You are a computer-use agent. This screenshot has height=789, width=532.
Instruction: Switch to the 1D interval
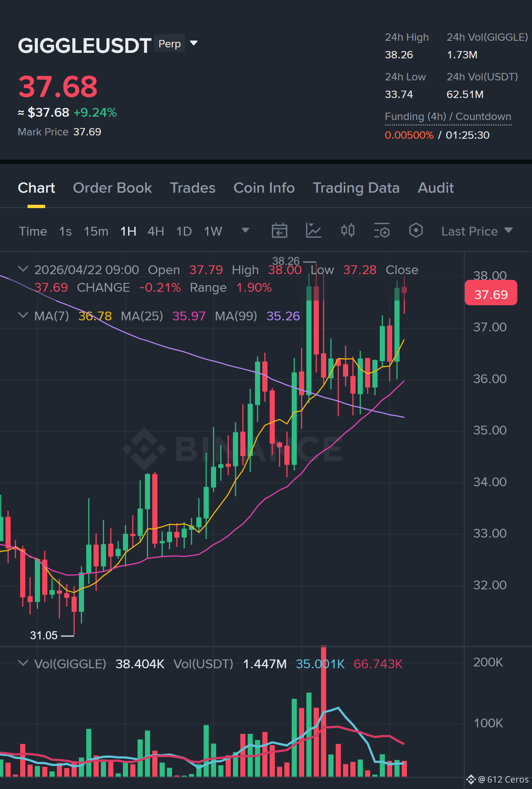click(x=184, y=231)
